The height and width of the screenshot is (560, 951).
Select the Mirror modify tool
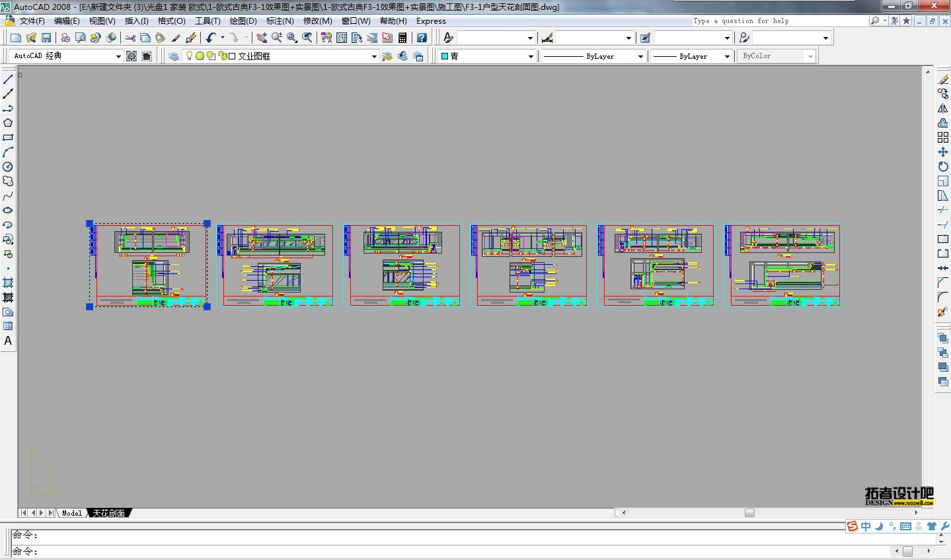coord(943,108)
